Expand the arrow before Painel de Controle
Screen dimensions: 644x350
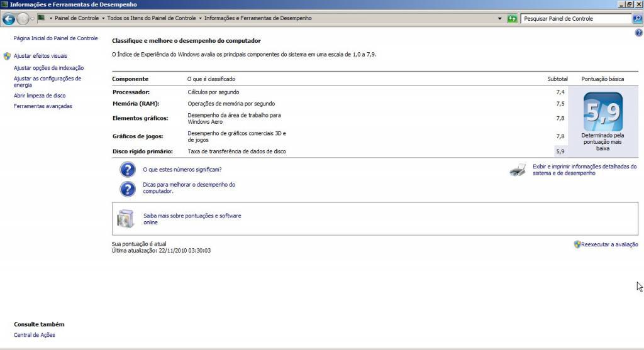(51, 18)
